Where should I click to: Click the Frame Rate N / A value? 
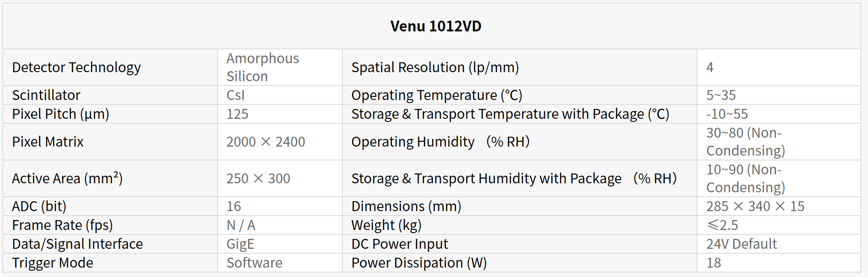241,225
